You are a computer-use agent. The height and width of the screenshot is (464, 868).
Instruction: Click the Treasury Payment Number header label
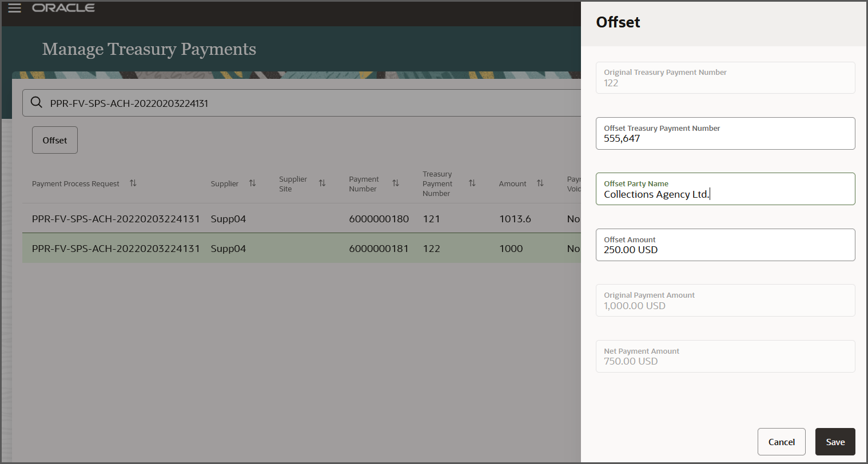[437, 184]
